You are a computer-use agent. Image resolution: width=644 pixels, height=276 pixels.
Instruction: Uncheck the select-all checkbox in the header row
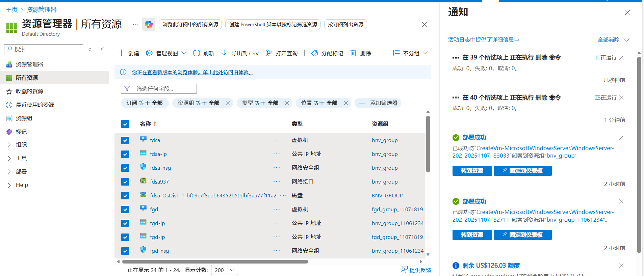(125, 124)
